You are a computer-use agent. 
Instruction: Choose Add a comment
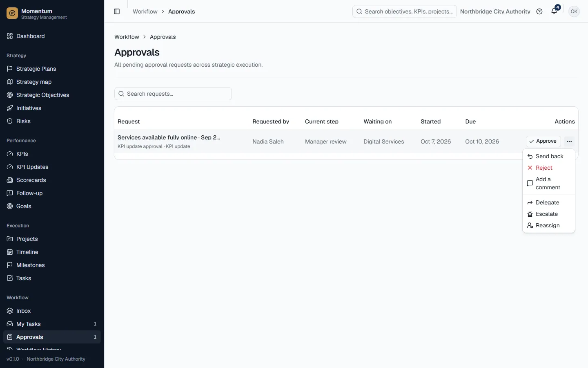tap(549, 183)
